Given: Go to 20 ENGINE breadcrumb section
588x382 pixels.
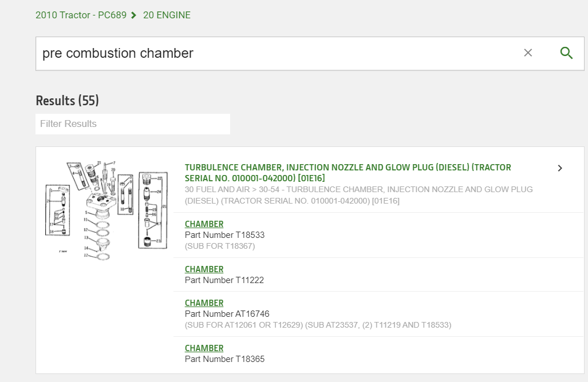Looking at the screenshot, I should 167,15.
